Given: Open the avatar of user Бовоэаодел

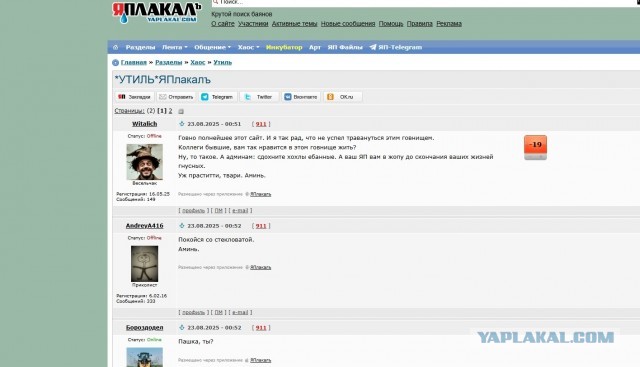Looking at the screenshot, I should 144,357.
